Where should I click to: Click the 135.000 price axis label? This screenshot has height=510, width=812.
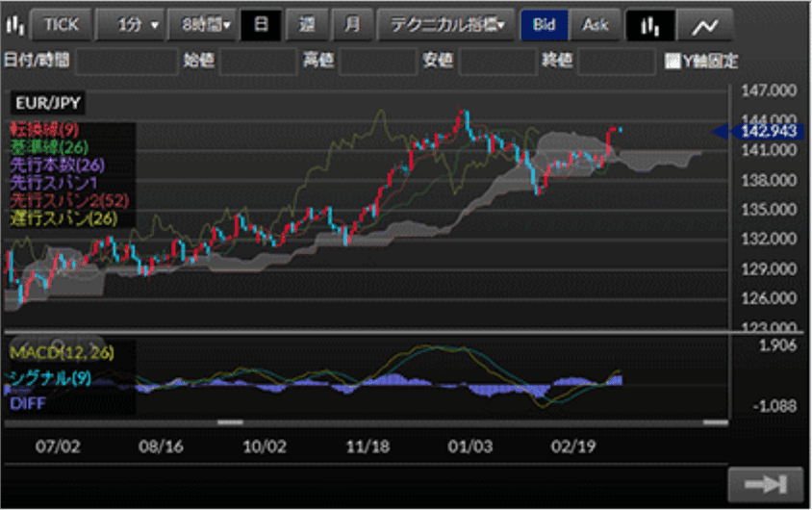coord(769,210)
